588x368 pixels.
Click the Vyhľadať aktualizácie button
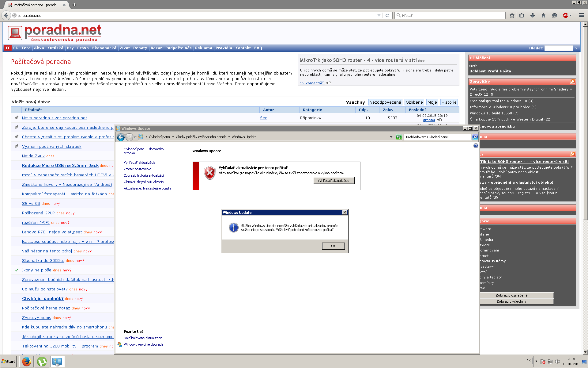click(333, 181)
